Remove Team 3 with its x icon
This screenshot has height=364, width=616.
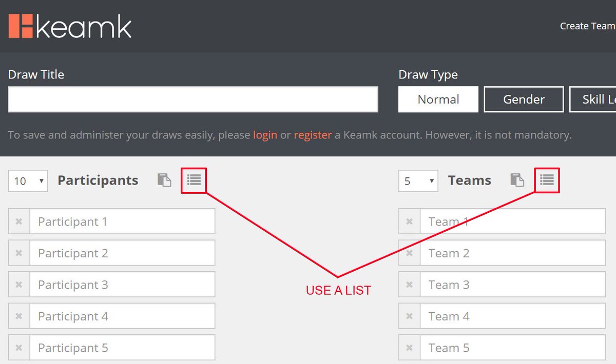pyautogui.click(x=409, y=285)
